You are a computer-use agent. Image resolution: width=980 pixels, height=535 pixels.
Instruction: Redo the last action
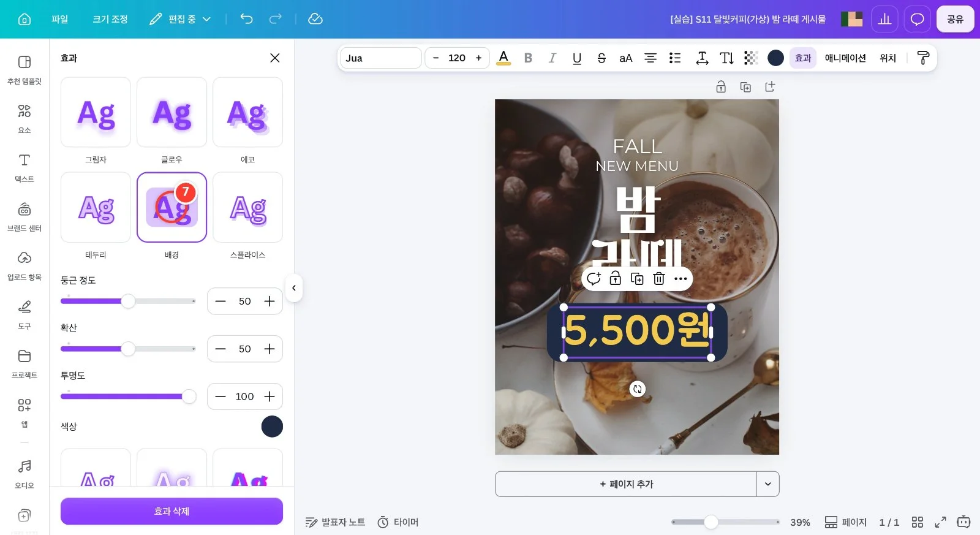[276, 19]
